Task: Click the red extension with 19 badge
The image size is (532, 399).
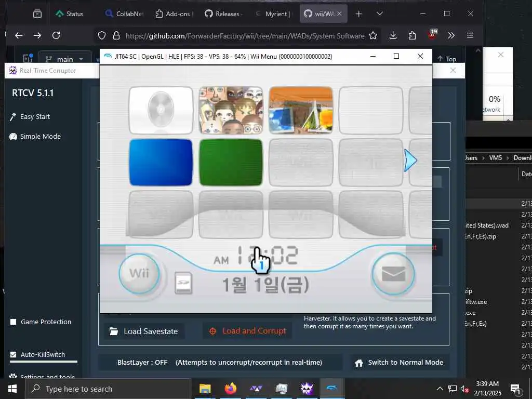Action: click(432, 35)
